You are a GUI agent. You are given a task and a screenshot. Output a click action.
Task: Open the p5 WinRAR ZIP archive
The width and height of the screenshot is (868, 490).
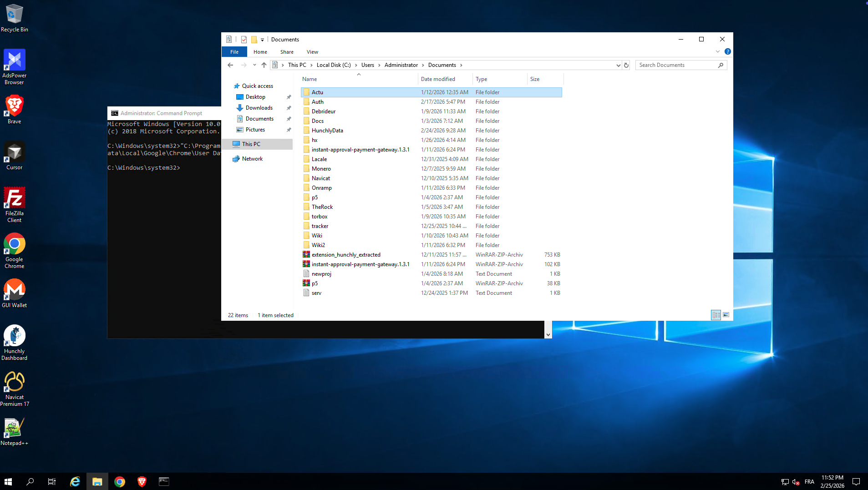(315, 283)
